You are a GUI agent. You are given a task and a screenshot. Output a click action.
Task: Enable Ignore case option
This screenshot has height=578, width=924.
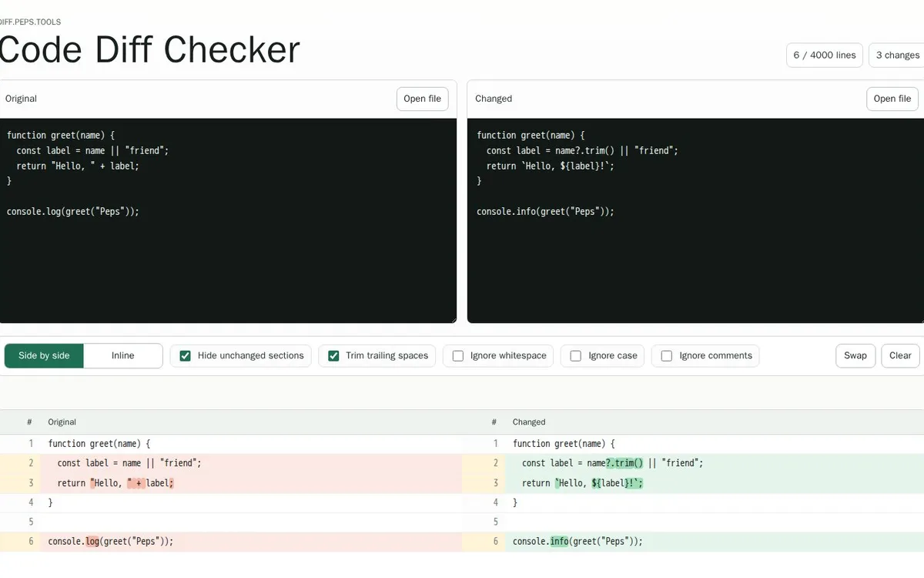pyautogui.click(x=576, y=356)
